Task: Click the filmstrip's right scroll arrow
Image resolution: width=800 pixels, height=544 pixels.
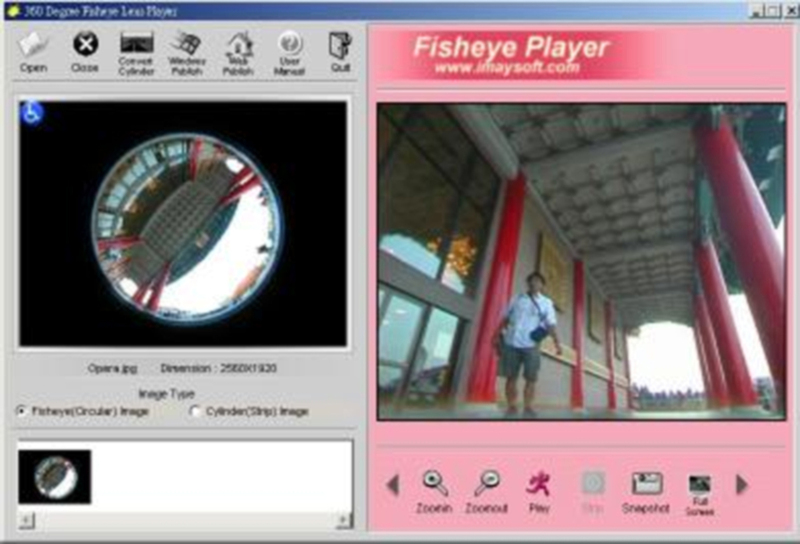Action: pyautogui.click(x=344, y=521)
